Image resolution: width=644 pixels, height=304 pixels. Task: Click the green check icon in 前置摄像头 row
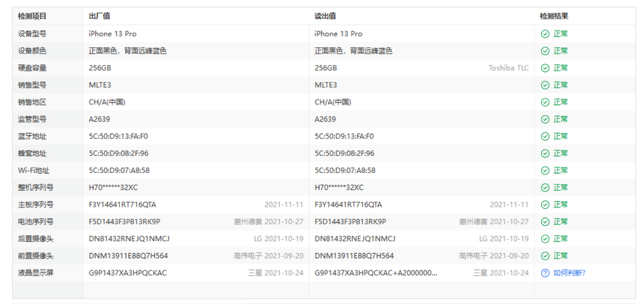(x=545, y=256)
